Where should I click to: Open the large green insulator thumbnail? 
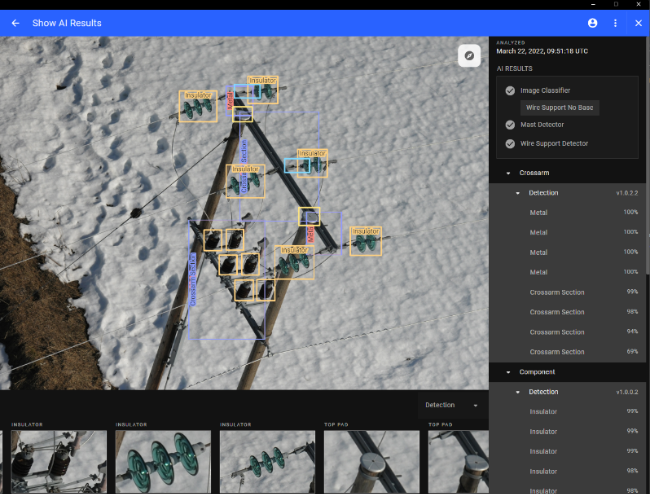coord(162,461)
